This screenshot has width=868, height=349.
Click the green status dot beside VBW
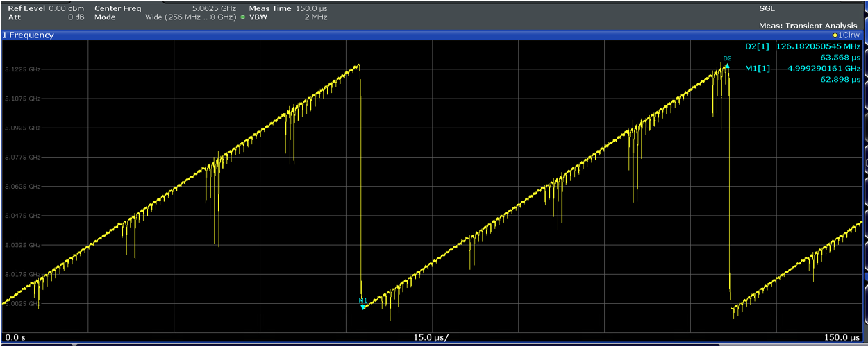[x=242, y=17]
